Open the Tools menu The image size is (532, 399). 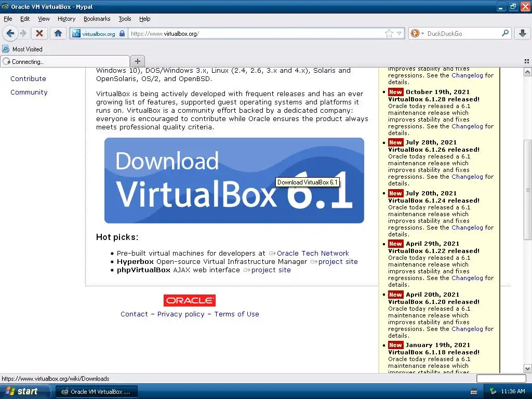(x=125, y=19)
